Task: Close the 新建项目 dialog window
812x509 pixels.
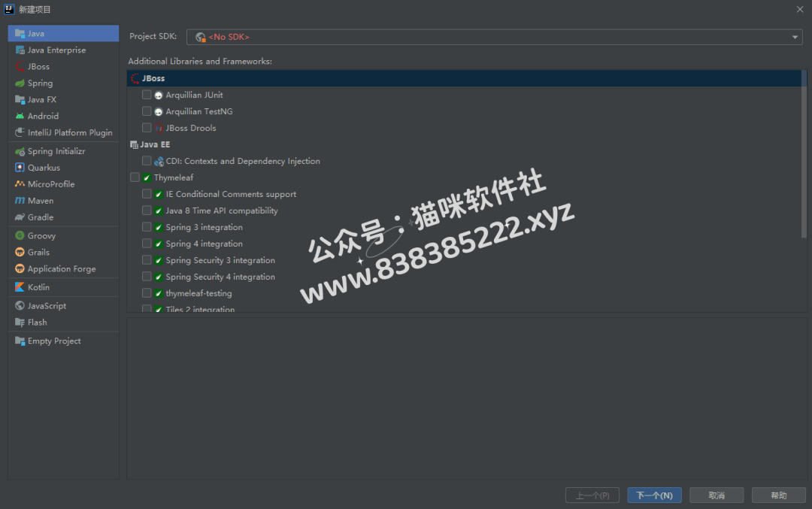Action: 799,9
